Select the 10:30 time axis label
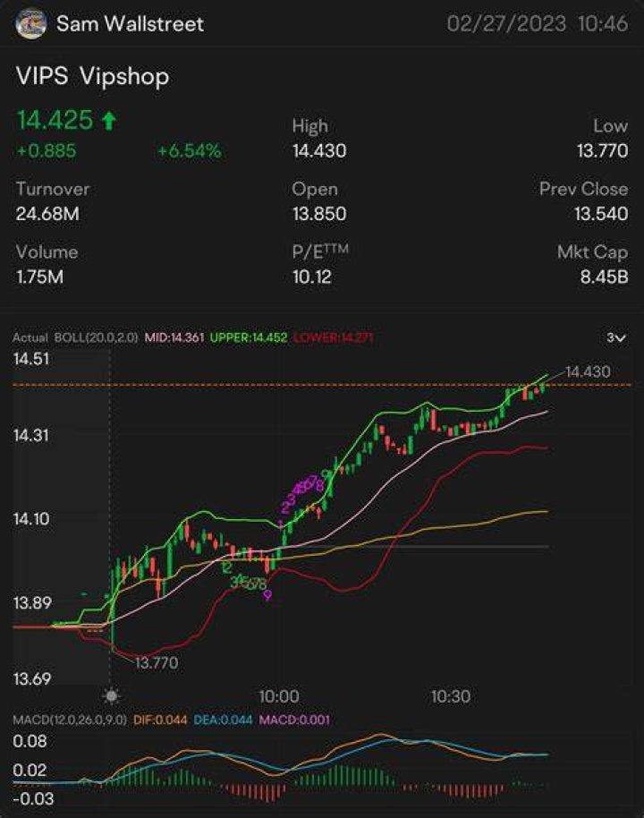The image size is (644, 818). pyautogui.click(x=451, y=696)
